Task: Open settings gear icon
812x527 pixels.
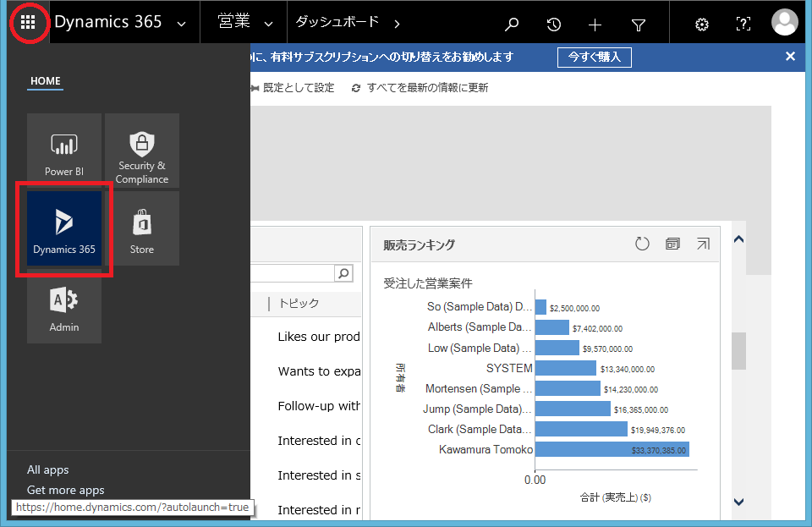Action: (702, 25)
